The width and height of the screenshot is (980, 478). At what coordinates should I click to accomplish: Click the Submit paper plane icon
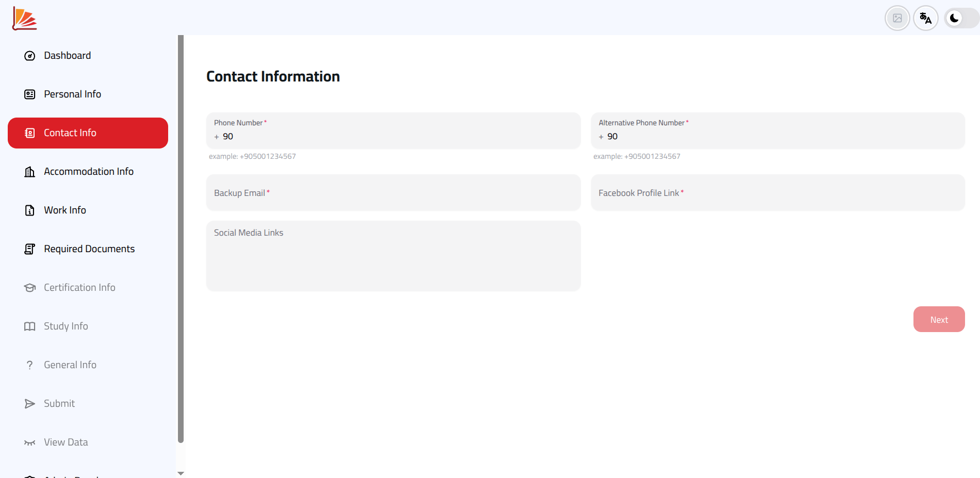click(x=30, y=404)
